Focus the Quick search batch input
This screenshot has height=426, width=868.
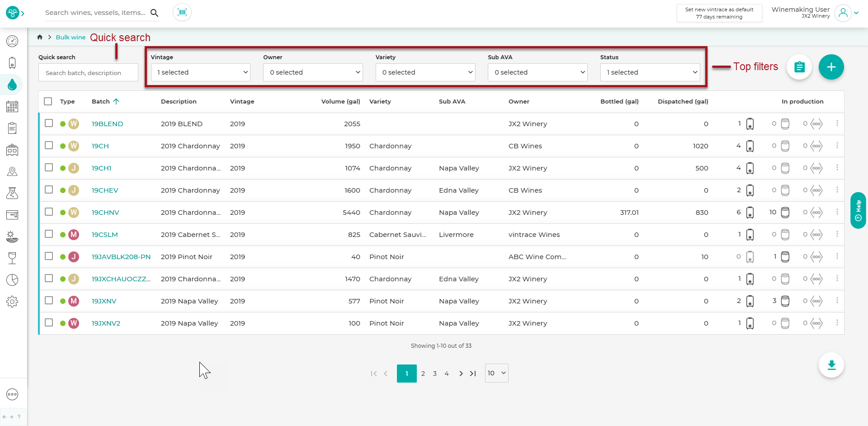(x=88, y=72)
